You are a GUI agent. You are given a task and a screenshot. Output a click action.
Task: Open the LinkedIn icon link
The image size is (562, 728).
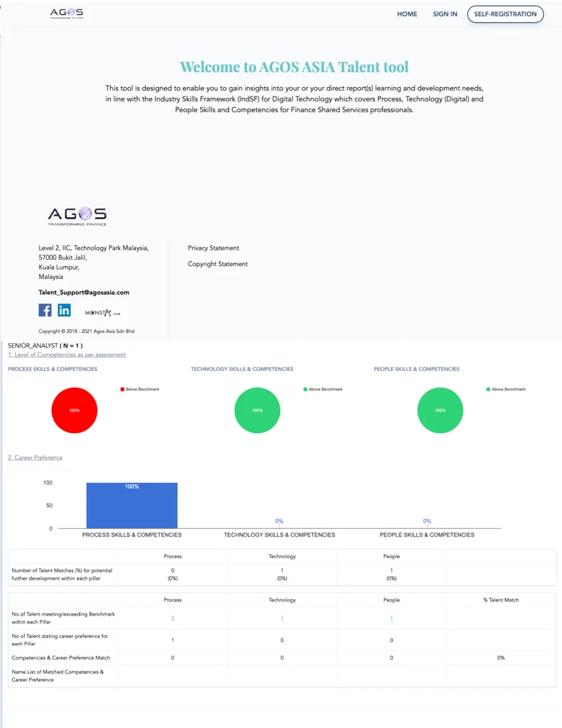click(64, 309)
